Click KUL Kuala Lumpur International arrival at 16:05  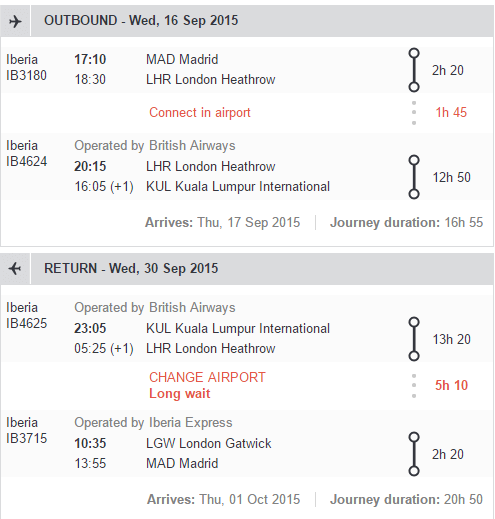point(238,187)
